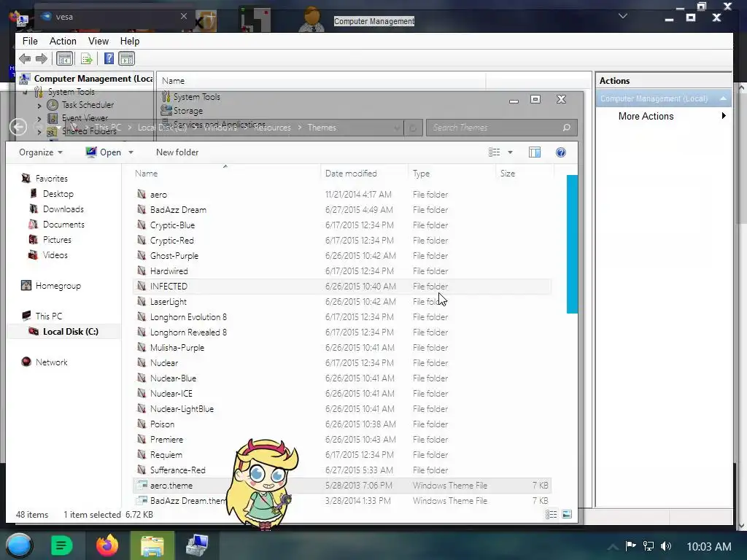Screen dimensions: 747x560
Task: Click the Forward arrow in Computer Management toolbar
Action: pyautogui.click(x=42, y=58)
